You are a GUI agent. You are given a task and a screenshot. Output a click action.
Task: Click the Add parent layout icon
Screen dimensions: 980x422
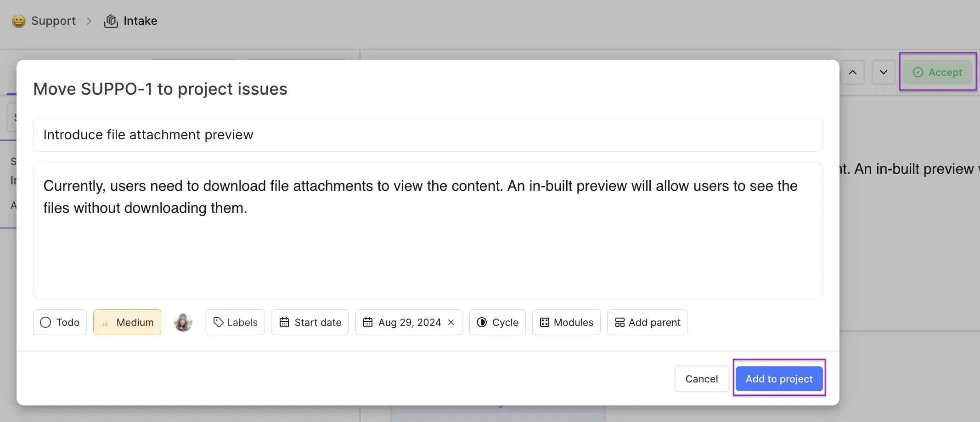pyautogui.click(x=620, y=322)
